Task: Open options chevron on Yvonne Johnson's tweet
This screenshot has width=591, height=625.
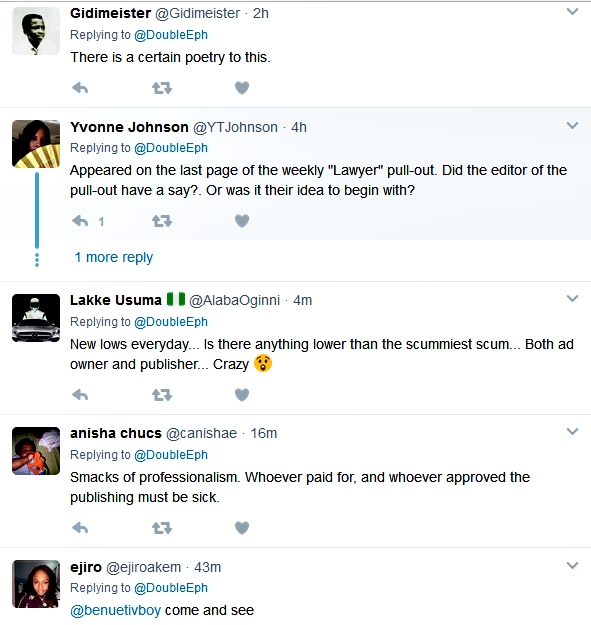Action: pos(572,126)
